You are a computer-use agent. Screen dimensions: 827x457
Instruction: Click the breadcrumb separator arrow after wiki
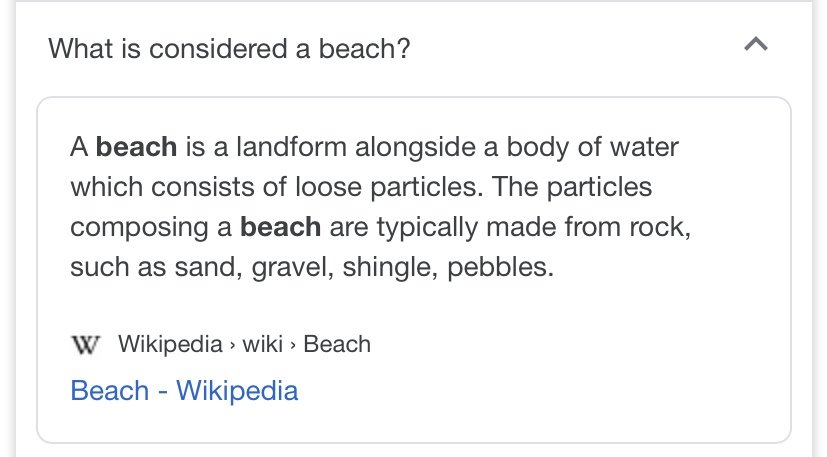pyautogui.click(x=293, y=346)
